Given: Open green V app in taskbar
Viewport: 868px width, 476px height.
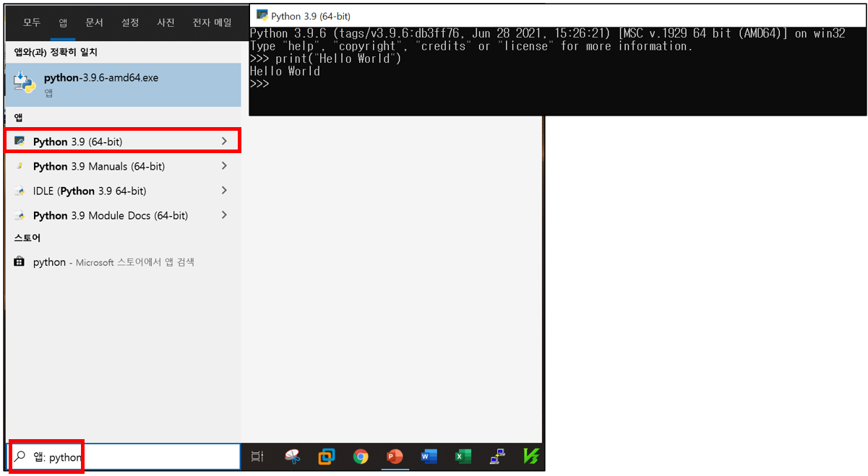Looking at the screenshot, I should 530,456.
